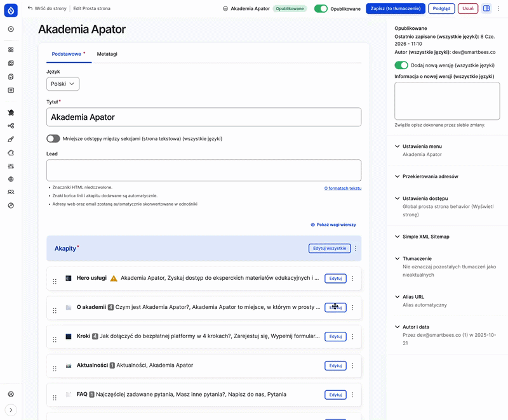508x420 pixels.
Task: Open the globe language sidebar icon
Action: tap(11, 179)
